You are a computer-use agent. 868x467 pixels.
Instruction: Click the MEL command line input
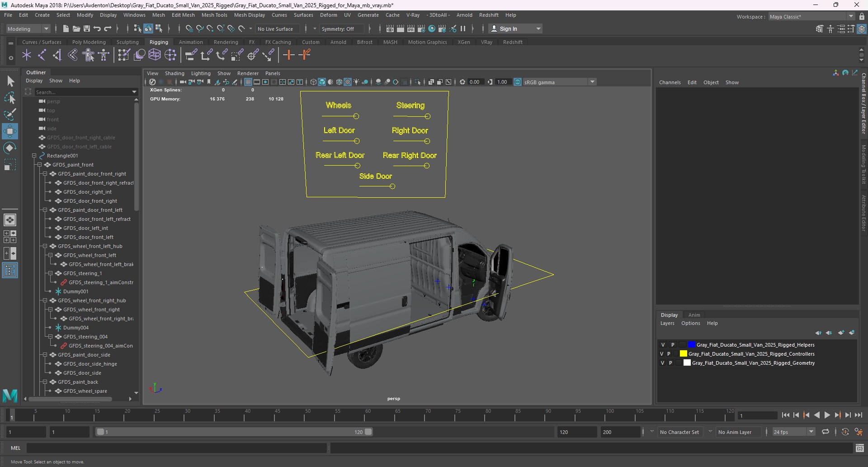(x=176, y=448)
